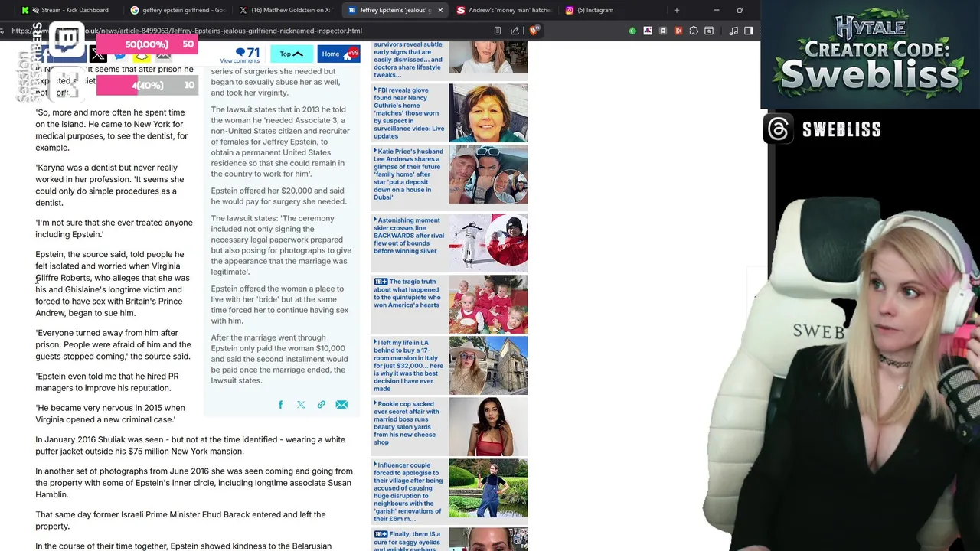Click the Italy mansion thumbnail
The image size is (980, 551).
[488, 366]
